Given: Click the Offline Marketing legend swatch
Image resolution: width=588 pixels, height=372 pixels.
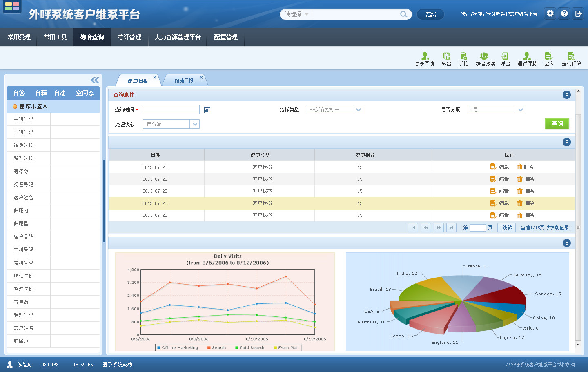Looking at the screenshot, I should 159,348.
